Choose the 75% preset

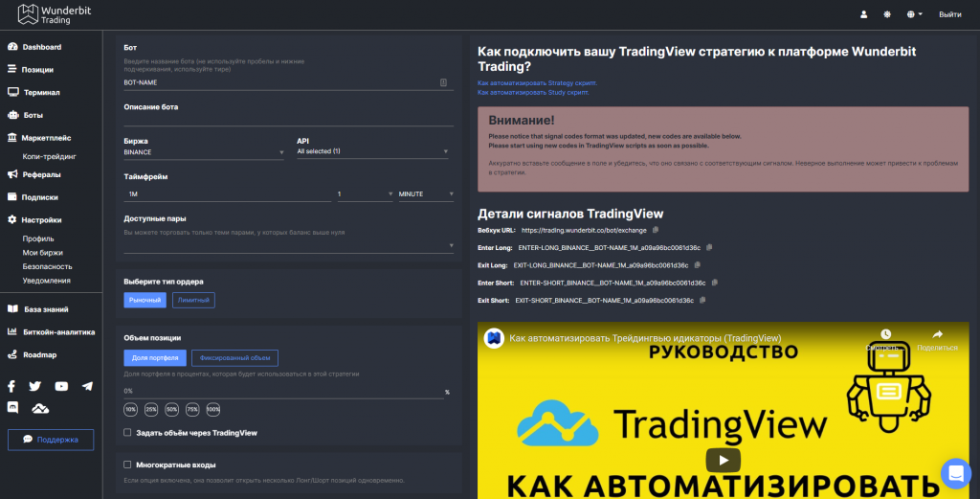(x=192, y=410)
